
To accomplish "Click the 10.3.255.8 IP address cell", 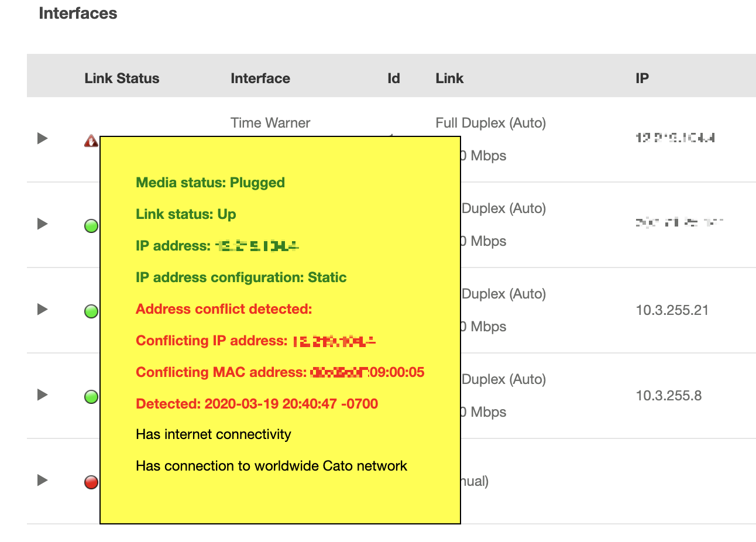I will point(668,396).
